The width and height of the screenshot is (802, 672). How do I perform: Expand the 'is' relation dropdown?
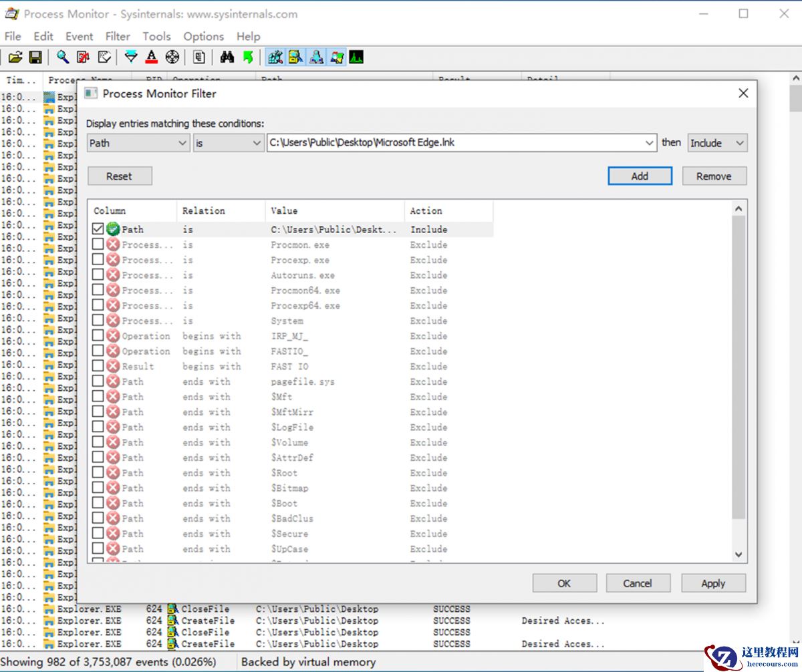click(229, 143)
